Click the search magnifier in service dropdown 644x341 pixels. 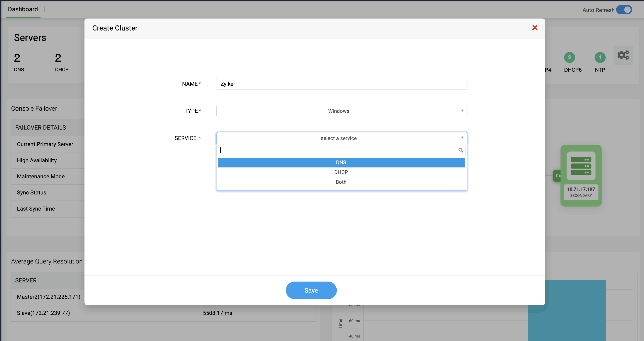pyautogui.click(x=460, y=150)
